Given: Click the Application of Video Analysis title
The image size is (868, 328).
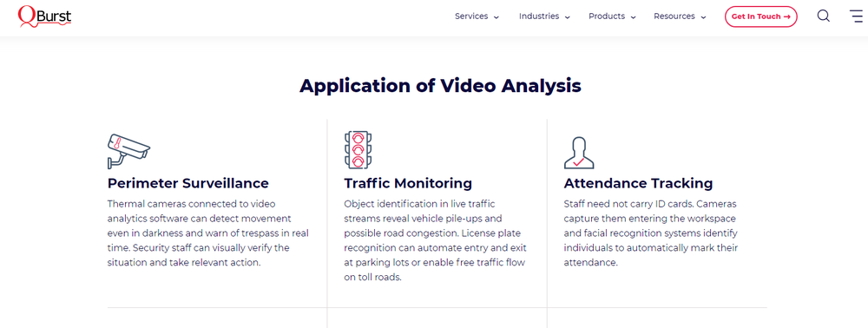Looking at the screenshot, I should (440, 86).
